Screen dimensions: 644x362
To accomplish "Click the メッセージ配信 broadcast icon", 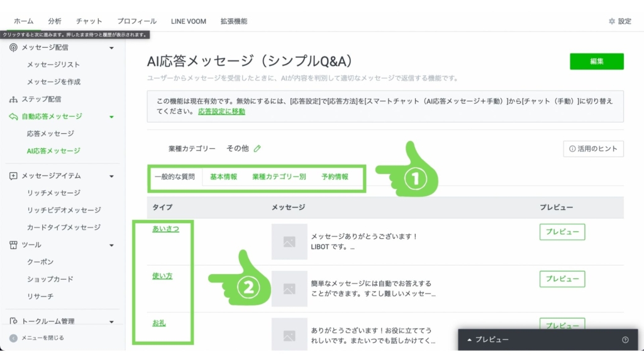I will coord(13,48).
